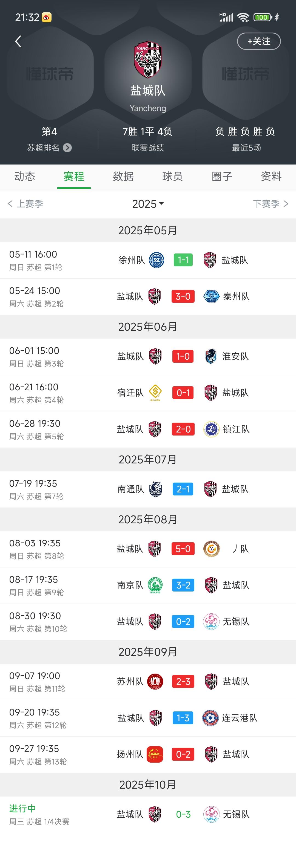The image size is (296, 868).
Task: Follow the team with +关注 button
Action: pyautogui.click(x=259, y=41)
